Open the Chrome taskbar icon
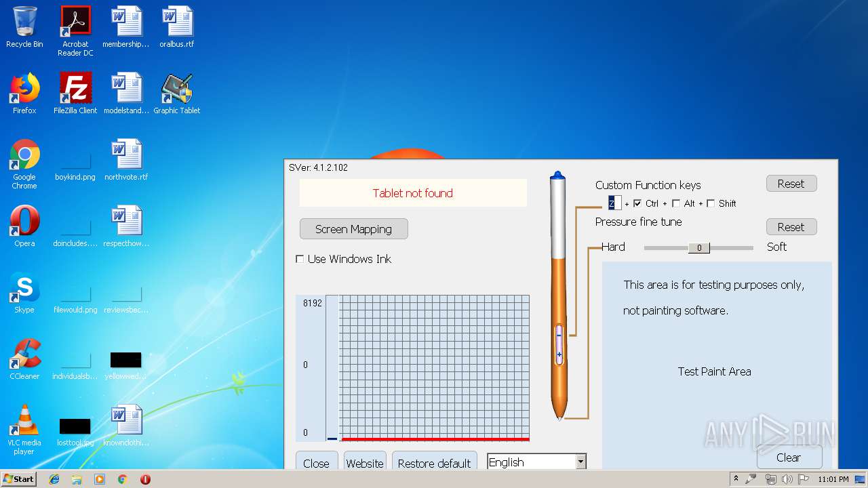The width and height of the screenshot is (868, 488). [x=122, y=479]
